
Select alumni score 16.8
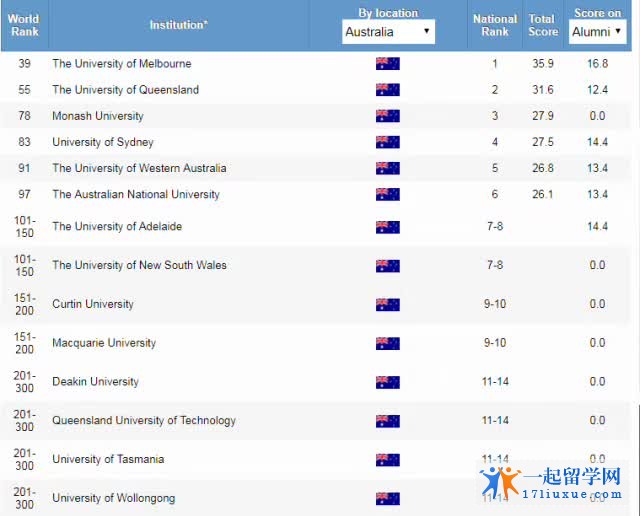[x=598, y=64]
